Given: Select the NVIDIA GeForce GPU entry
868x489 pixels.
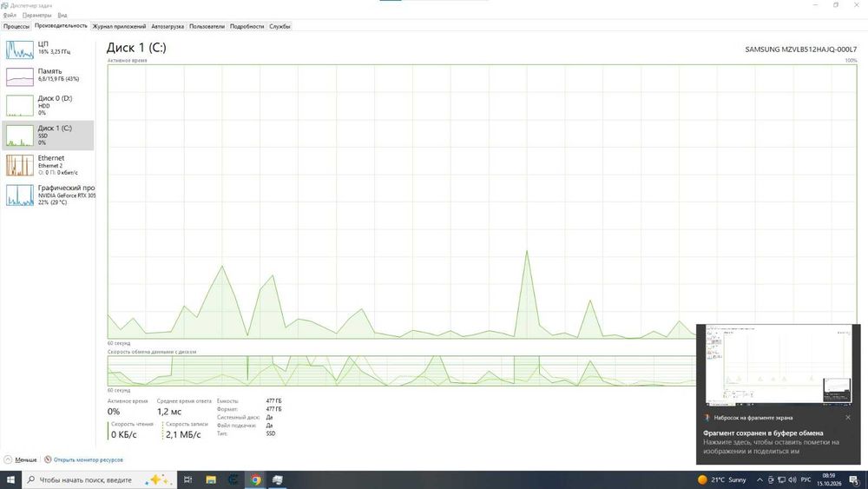Looking at the screenshot, I should coord(48,195).
